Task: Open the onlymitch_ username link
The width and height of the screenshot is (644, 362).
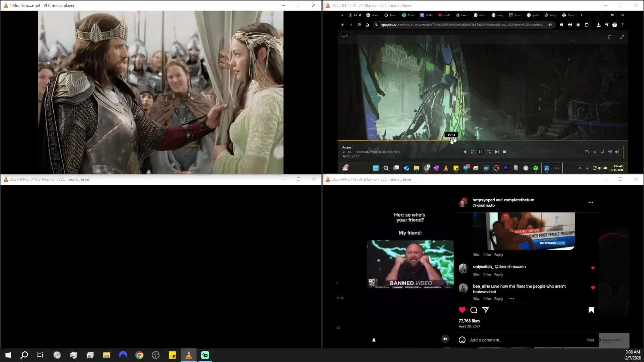Action: [x=482, y=267]
